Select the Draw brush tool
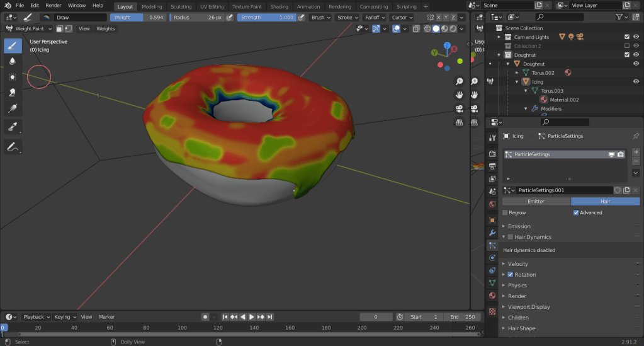The width and height of the screenshot is (644, 346). 12,46
